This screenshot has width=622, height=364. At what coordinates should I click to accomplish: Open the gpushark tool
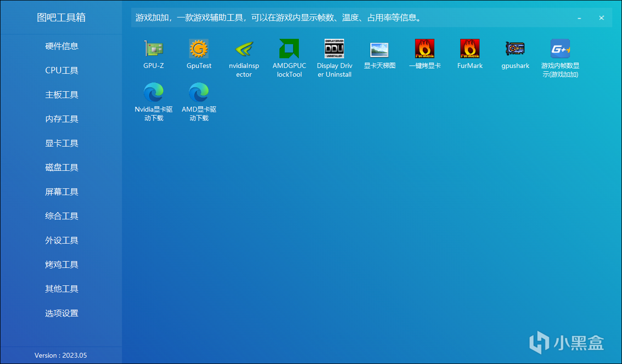(515, 53)
